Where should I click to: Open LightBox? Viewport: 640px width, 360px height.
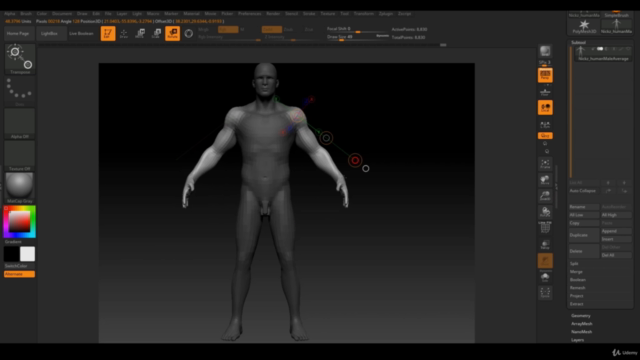coord(49,33)
